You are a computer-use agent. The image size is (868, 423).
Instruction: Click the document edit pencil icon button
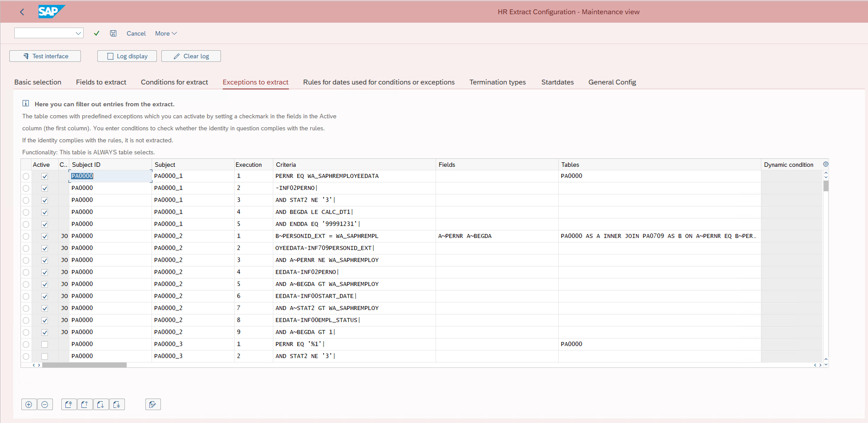[x=153, y=404]
